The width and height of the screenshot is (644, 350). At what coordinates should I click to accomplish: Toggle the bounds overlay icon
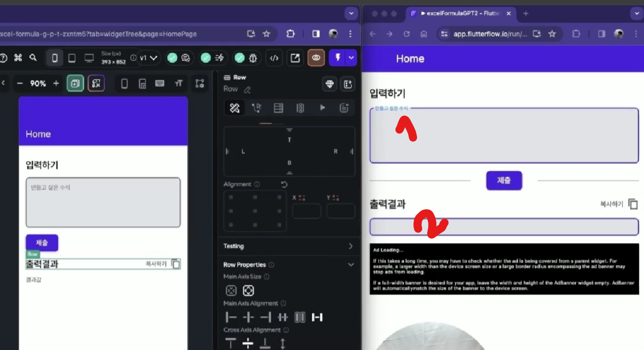click(x=96, y=83)
